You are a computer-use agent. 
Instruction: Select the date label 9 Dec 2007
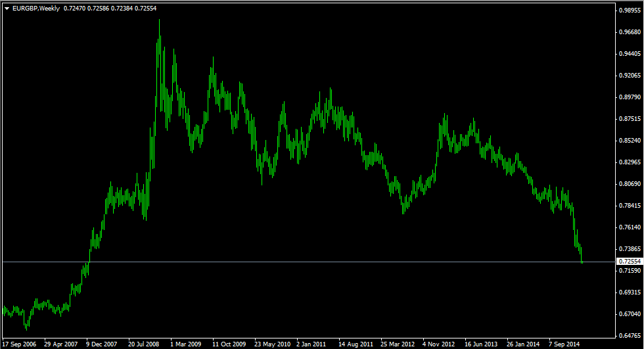pos(101,344)
